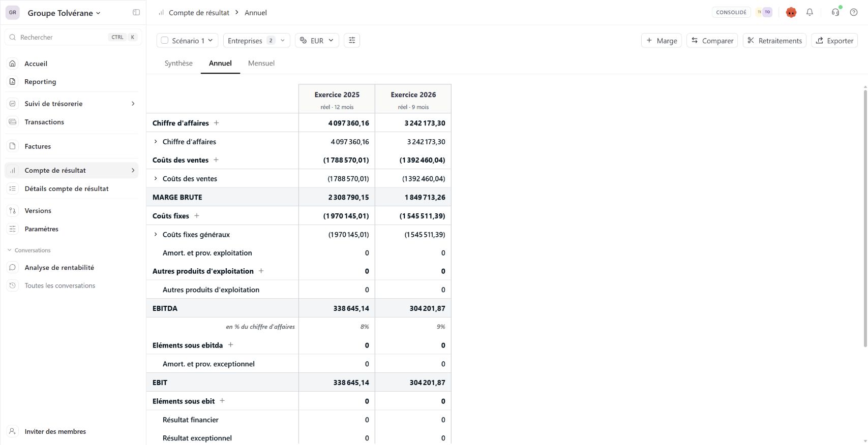Screen dimensions: 868x445
Task: Add line under Chiffre d'affaires plus icon
Action: (x=217, y=123)
